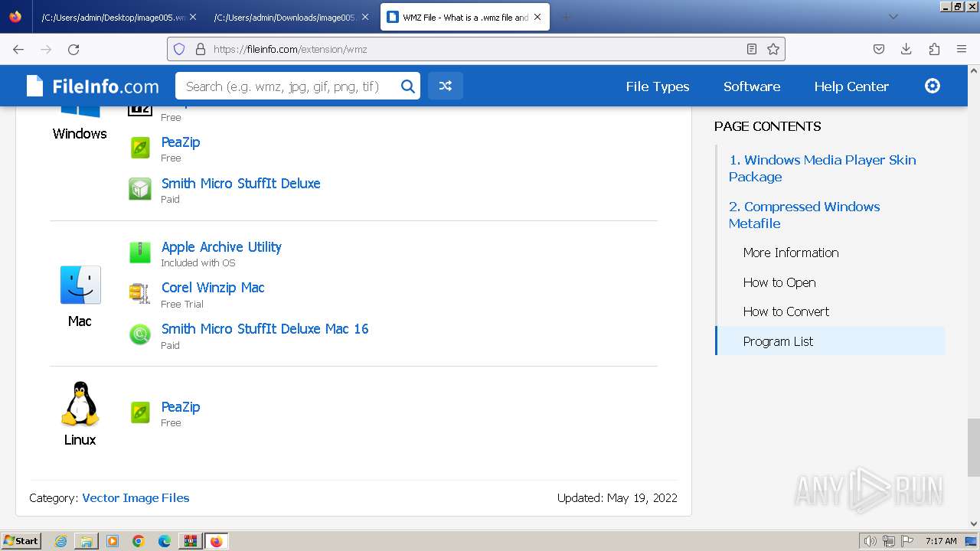Go back with browser back arrow
Viewport: 980px width, 551px height.
click(x=18, y=49)
